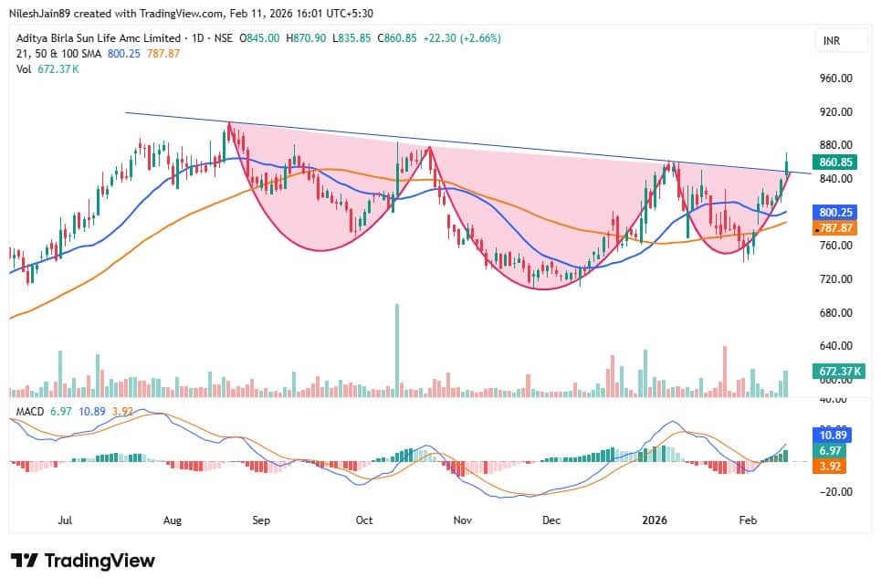881x588 pixels.
Task: Click the TradingView logo icon
Action: [24, 561]
